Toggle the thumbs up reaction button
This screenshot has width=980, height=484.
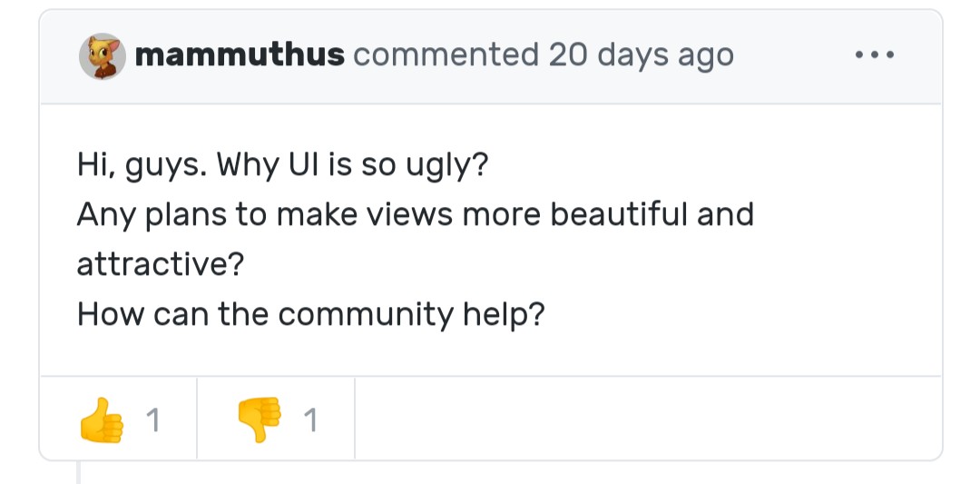click(x=119, y=420)
